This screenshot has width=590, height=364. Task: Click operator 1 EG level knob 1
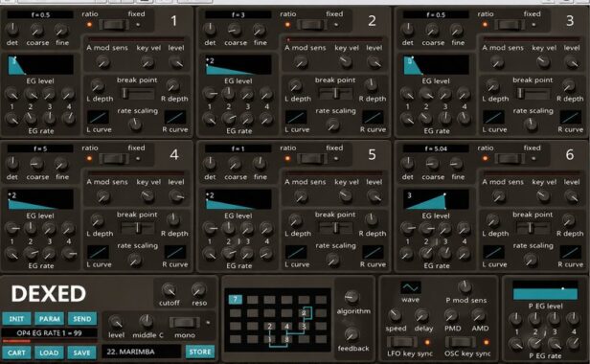click(x=11, y=93)
